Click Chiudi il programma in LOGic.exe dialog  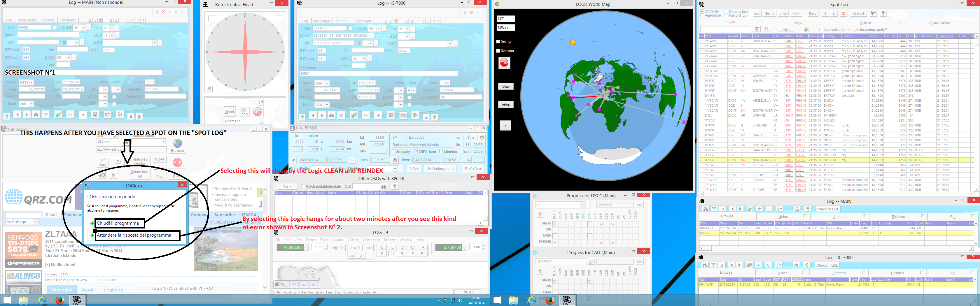tap(120, 223)
